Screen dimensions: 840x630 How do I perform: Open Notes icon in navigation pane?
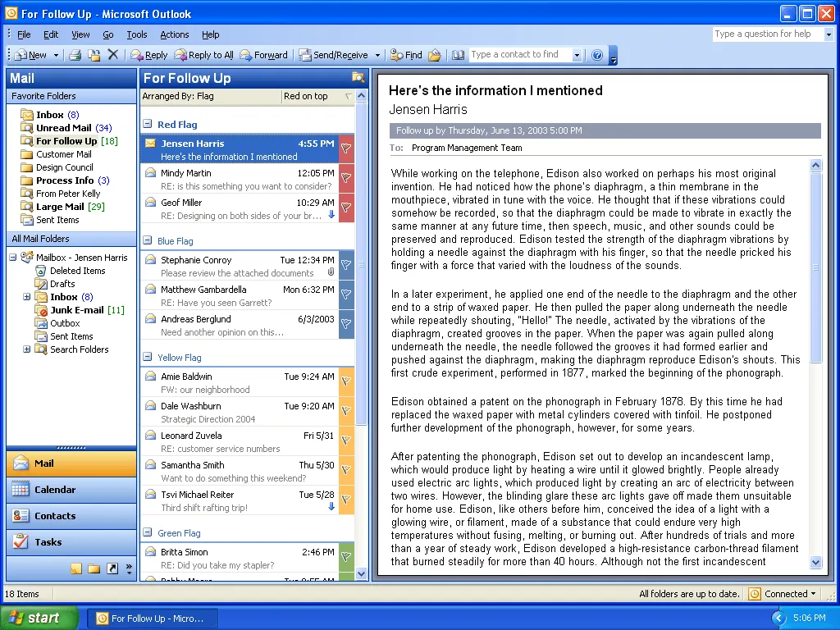[76, 568]
